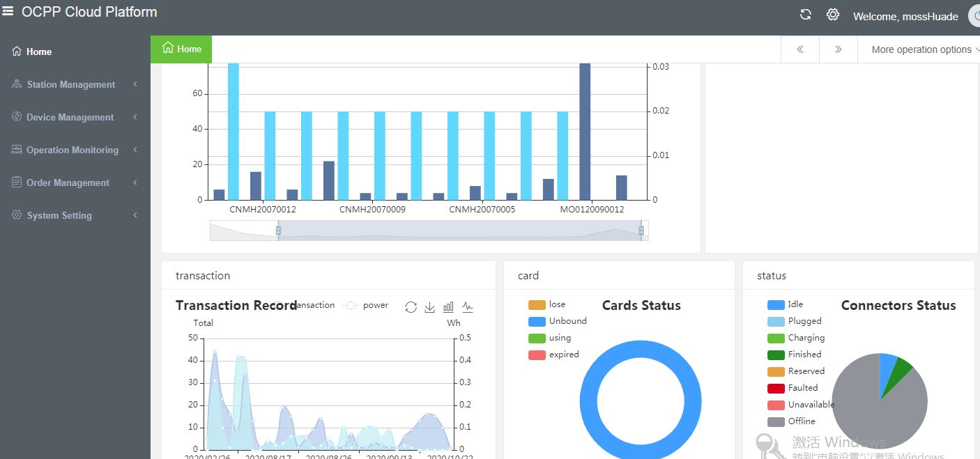Click the data zoom slider track
The width and height of the screenshot is (980, 459).
429,231
